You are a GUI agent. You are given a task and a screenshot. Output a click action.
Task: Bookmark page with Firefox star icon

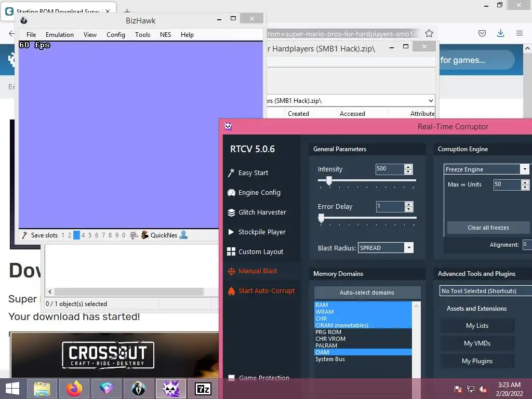click(x=429, y=33)
